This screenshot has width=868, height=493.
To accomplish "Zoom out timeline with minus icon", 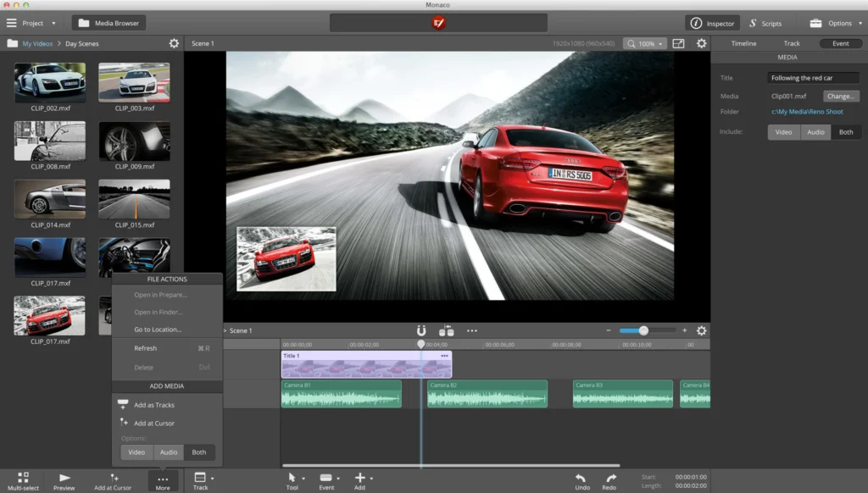I will pyautogui.click(x=609, y=330).
